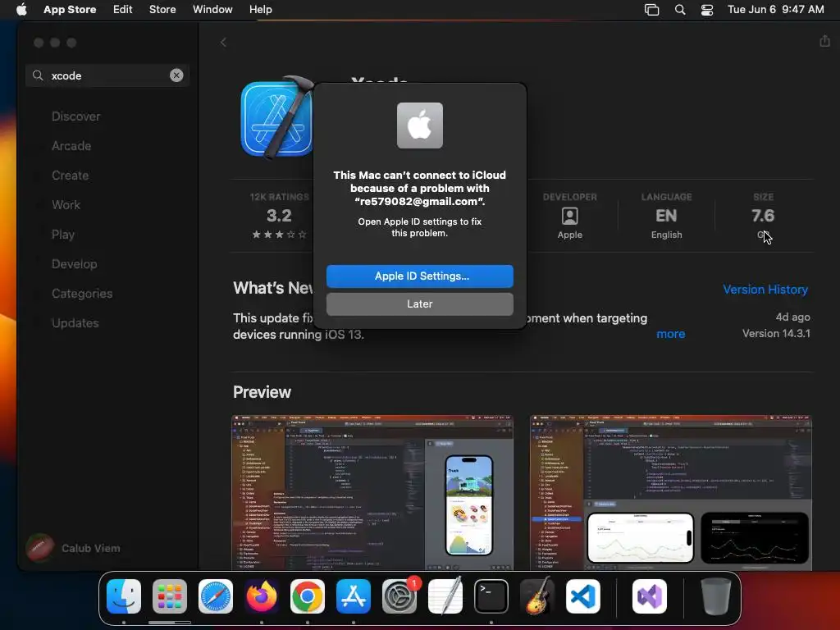Open the Trash in the Dock
The width and height of the screenshot is (840, 630).
click(x=715, y=596)
